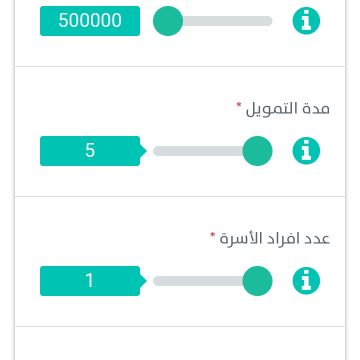360x360 pixels.
Task: Click gray track of عدد افراد الأسرة slider
Action: pyautogui.click(x=198, y=281)
